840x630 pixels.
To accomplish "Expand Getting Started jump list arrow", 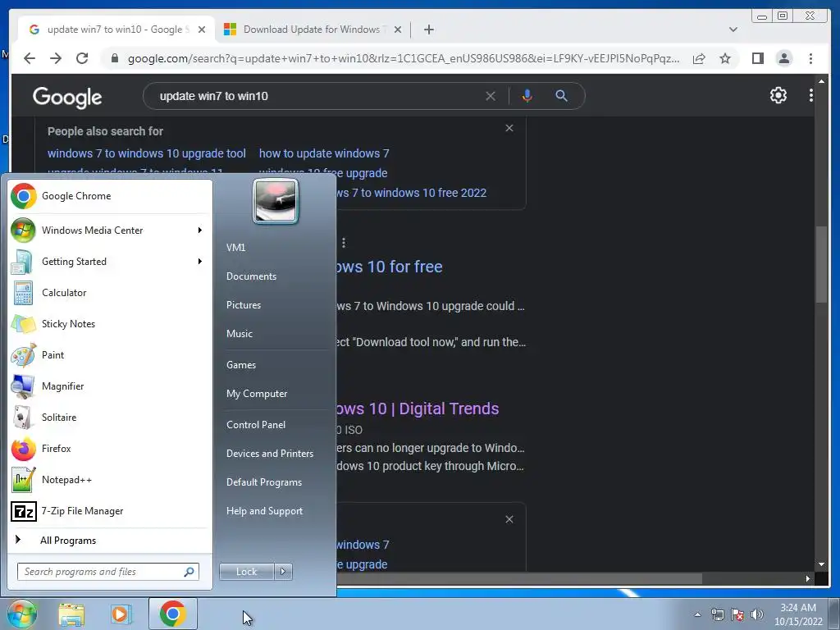I will [x=200, y=262].
